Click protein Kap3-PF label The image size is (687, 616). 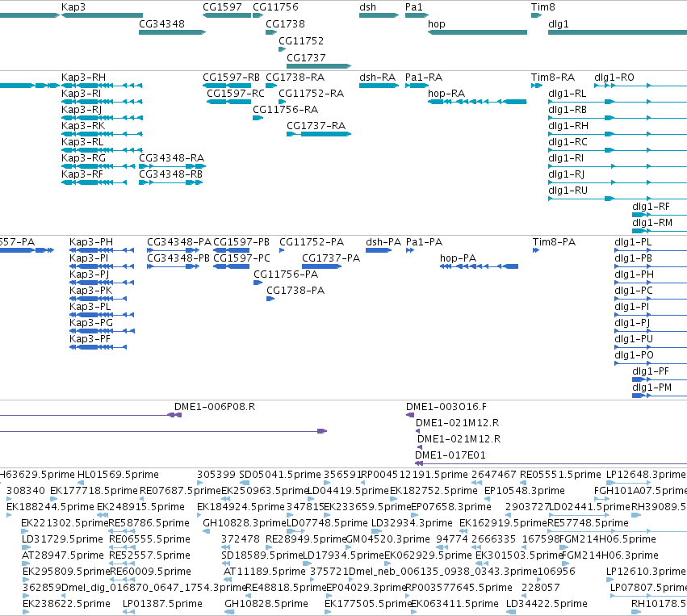pos(90,339)
